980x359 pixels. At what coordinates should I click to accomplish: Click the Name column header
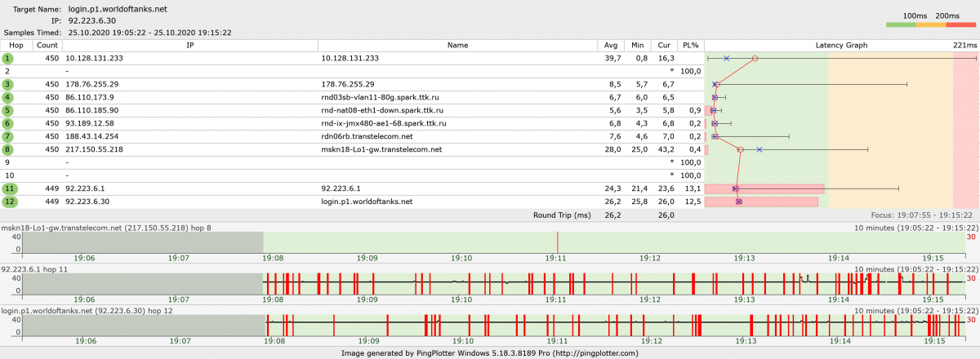point(457,46)
